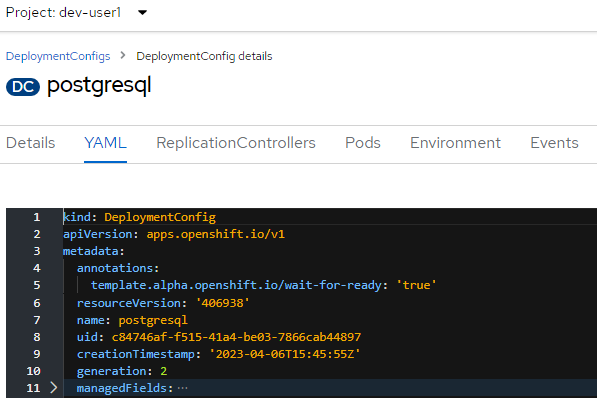Click the postgresql page heading

point(99,85)
